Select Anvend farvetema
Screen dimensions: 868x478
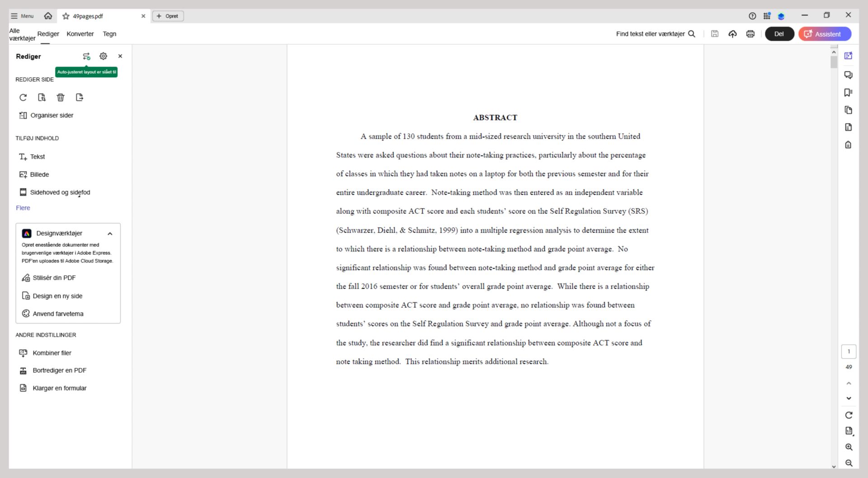click(x=52, y=314)
